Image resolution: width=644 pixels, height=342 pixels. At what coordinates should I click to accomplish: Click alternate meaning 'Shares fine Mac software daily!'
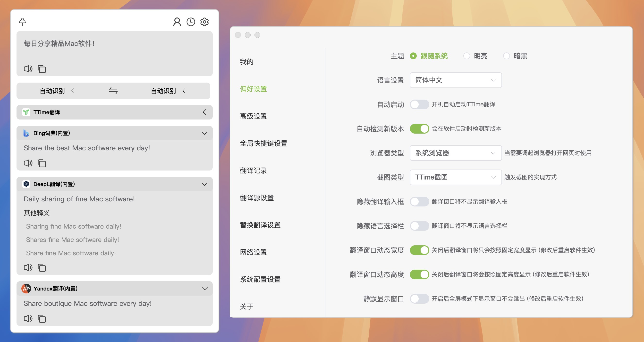click(x=73, y=239)
